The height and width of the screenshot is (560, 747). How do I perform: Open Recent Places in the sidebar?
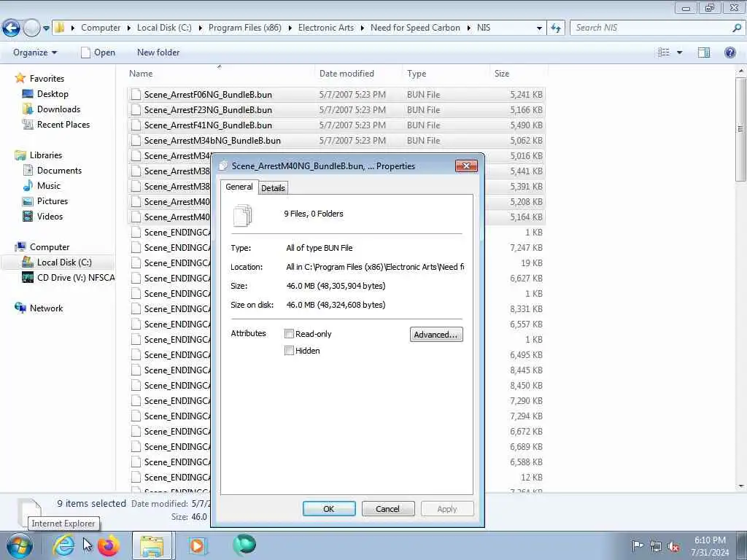(63, 124)
